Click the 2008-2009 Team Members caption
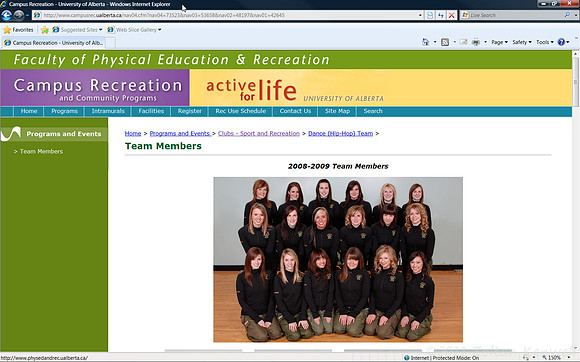 pyautogui.click(x=338, y=166)
